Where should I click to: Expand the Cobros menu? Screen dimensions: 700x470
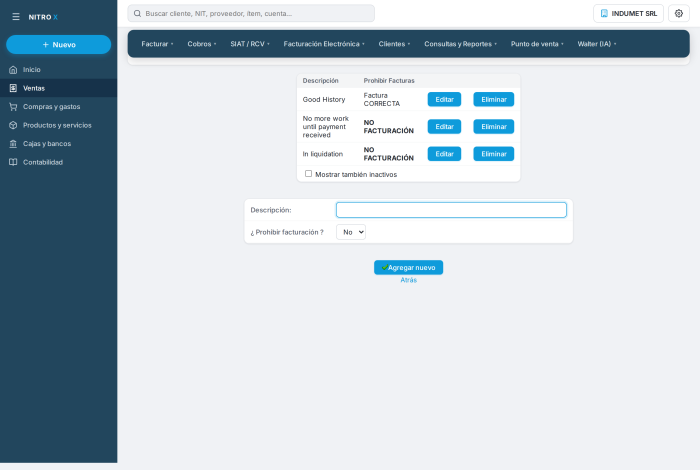click(x=202, y=44)
